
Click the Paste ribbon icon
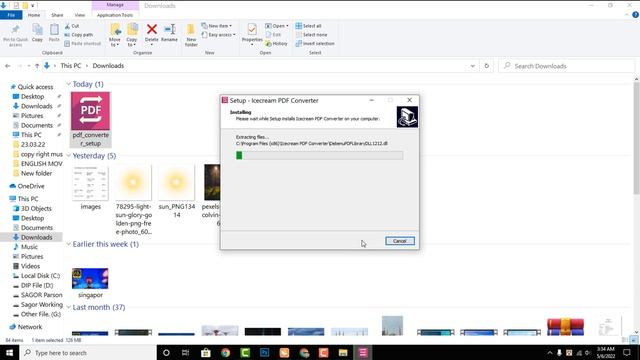54,30
